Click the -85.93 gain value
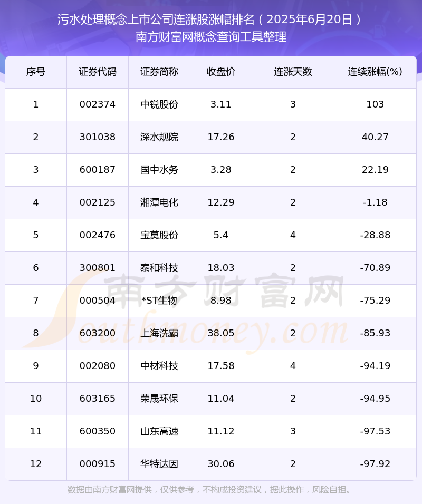 coord(375,333)
